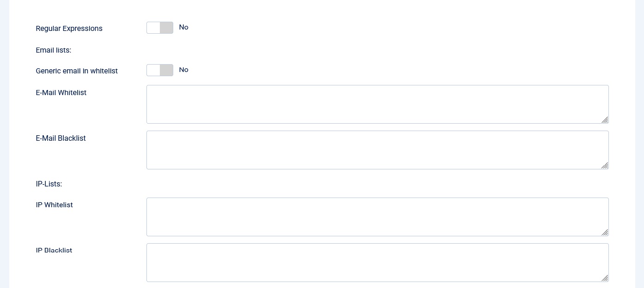This screenshot has height=288, width=644.
Task: Click the E-Mail Whitelist resize handle
Action: pyautogui.click(x=605, y=120)
